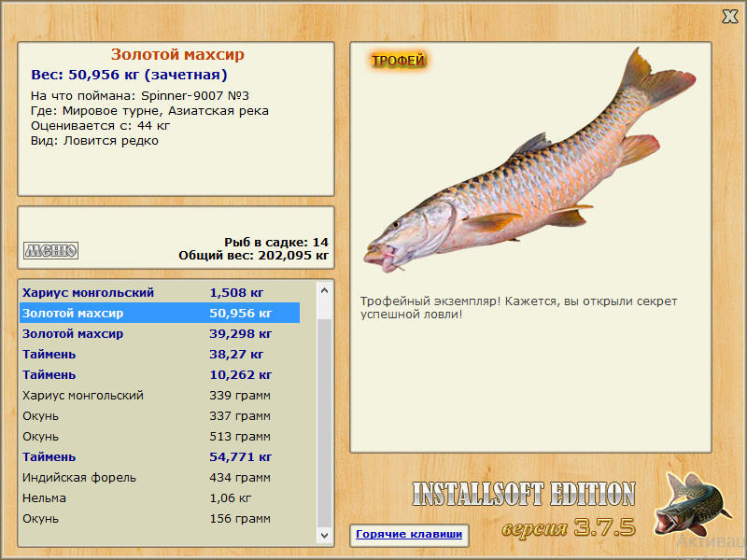Image resolution: width=747 pixels, height=560 pixels.
Task: Select Хариус монгольский 1,508 кг row
Action: (x=160, y=292)
